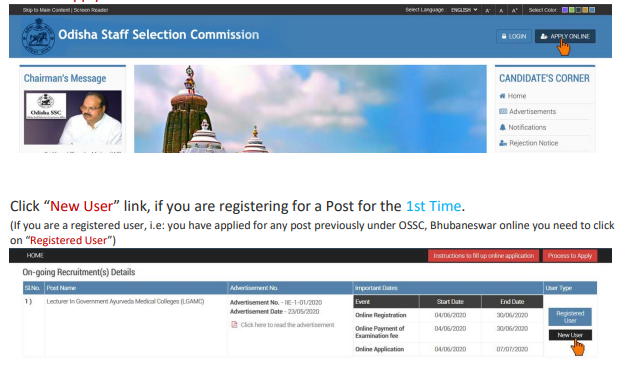The image size is (630, 375).
Task: Click On-going Recruitment(s) Details heading
Action: tap(79, 272)
